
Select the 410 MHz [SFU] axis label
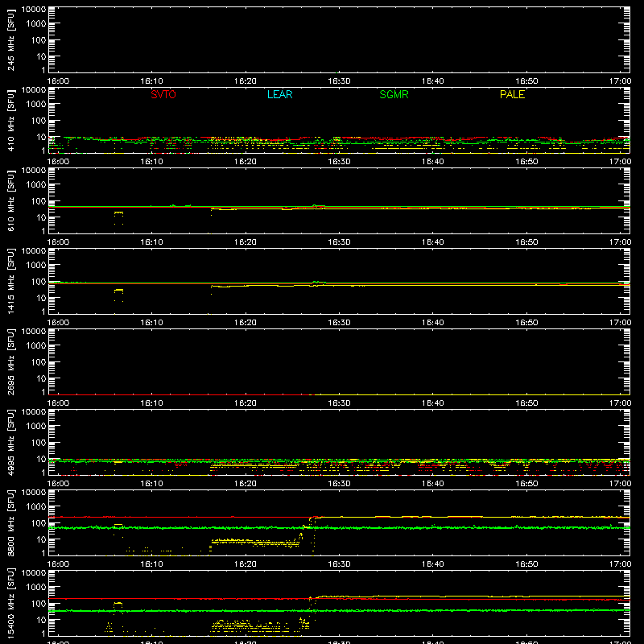pos(10,120)
